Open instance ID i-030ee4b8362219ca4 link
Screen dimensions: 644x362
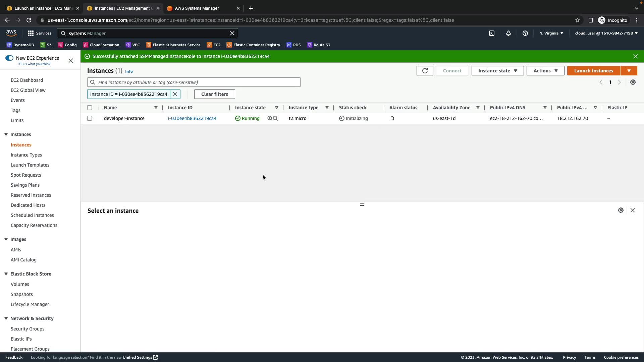(x=192, y=118)
